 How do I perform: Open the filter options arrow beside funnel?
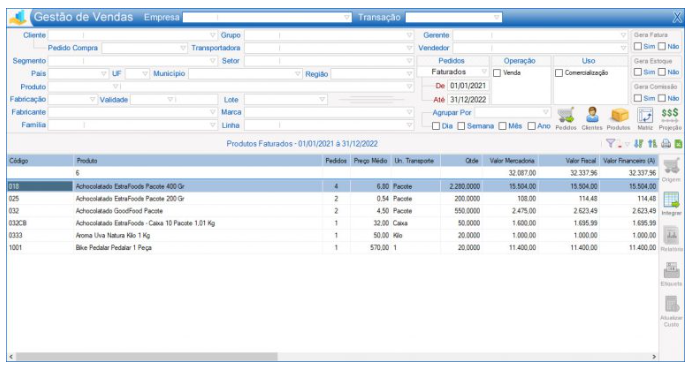point(627,144)
